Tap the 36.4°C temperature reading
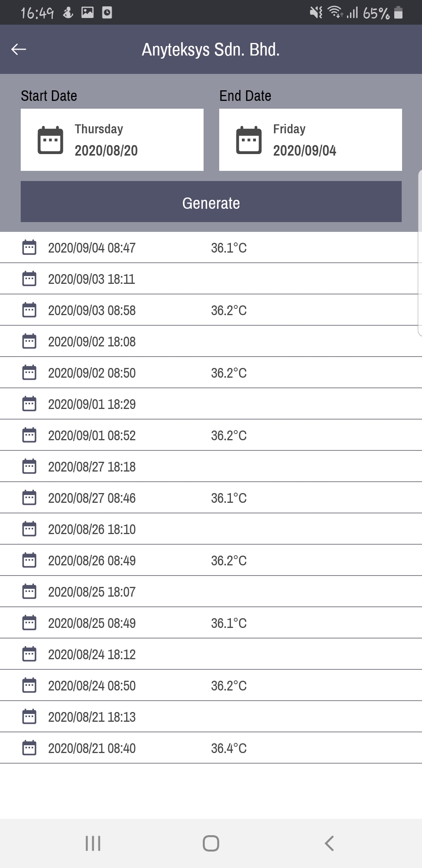Viewport: 422px width, 868px height. tap(229, 748)
